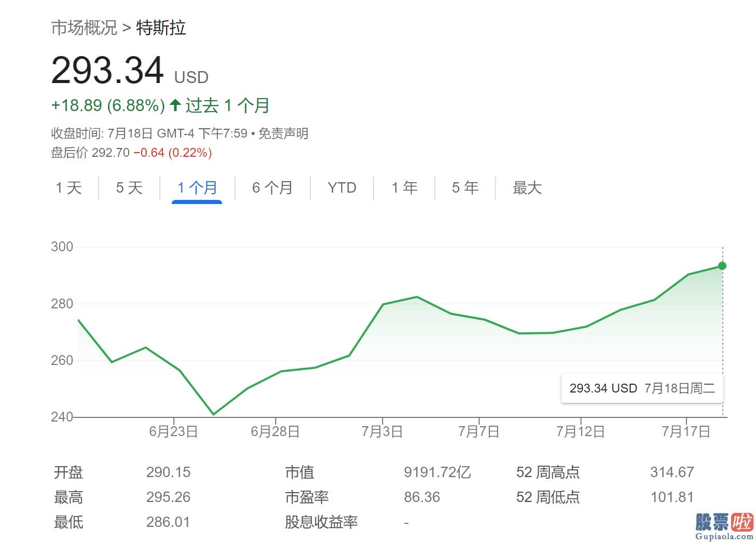The image size is (756, 542).
Task: View the 5 年 chart tab
Action: (465, 187)
